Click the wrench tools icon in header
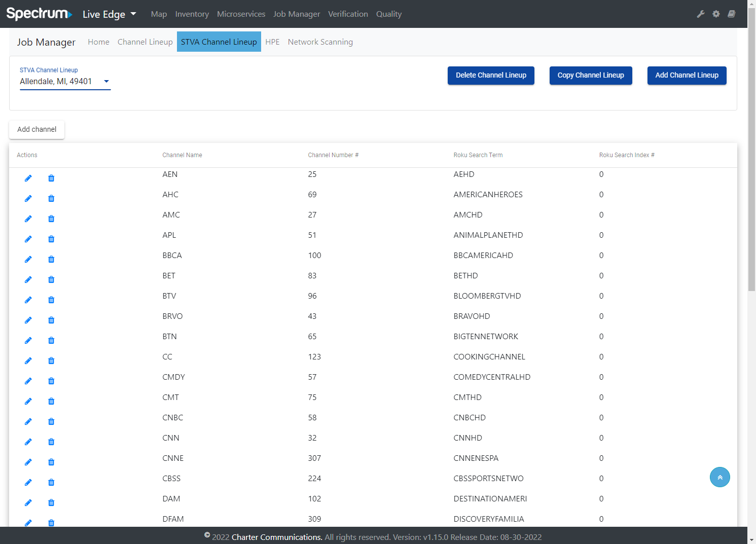The width and height of the screenshot is (756, 544). [x=701, y=14]
